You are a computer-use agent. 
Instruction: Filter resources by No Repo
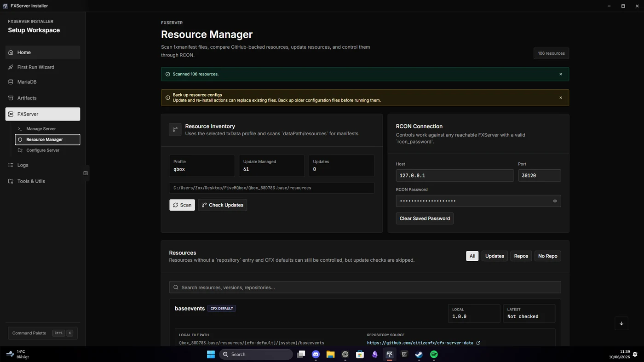pyautogui.click(x=548, y=256)
